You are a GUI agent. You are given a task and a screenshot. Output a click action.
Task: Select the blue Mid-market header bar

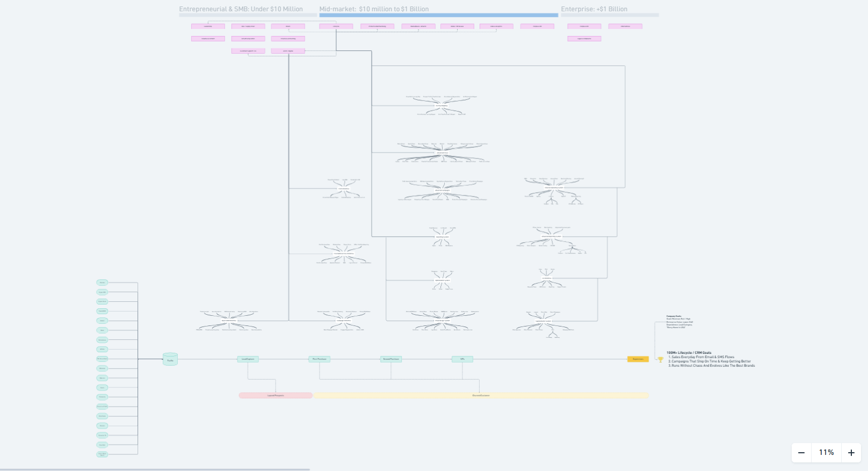coord(438,16)
